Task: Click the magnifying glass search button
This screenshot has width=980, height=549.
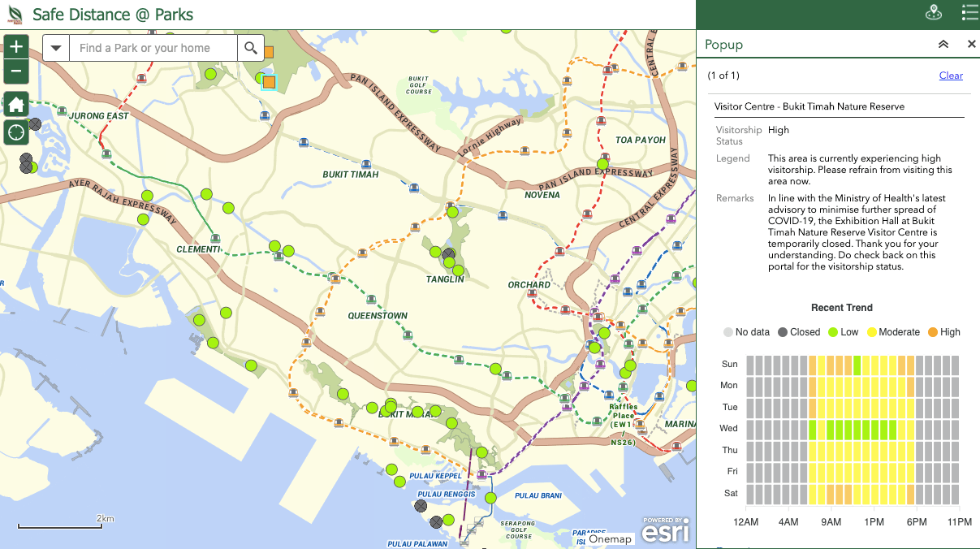Action: click(251, 49)
